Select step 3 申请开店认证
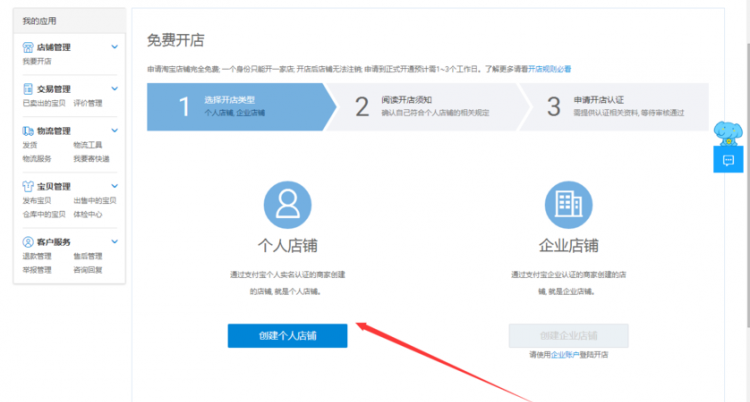The height and width of the screenshot is (402, 750). (x=615, y=107)
